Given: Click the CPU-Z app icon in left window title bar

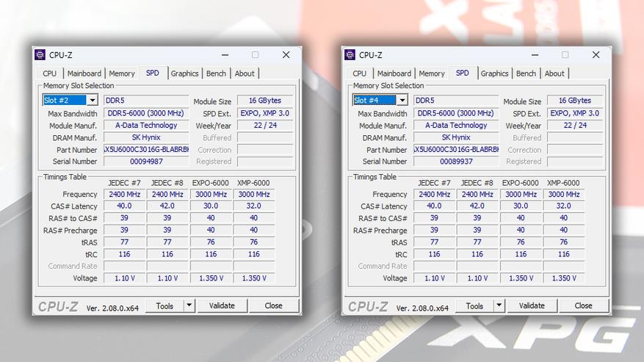Looking at the screenshot, I should (40, 54).
